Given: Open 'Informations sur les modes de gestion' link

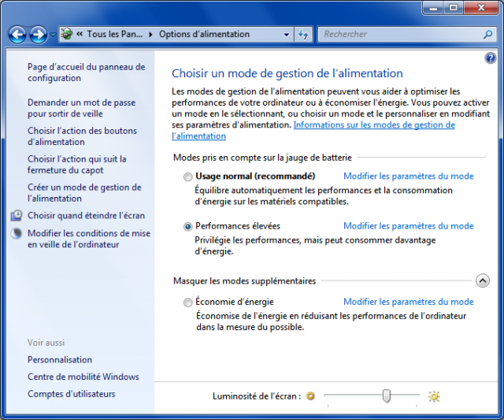Looking at the screenshot, I should point(374,125).
